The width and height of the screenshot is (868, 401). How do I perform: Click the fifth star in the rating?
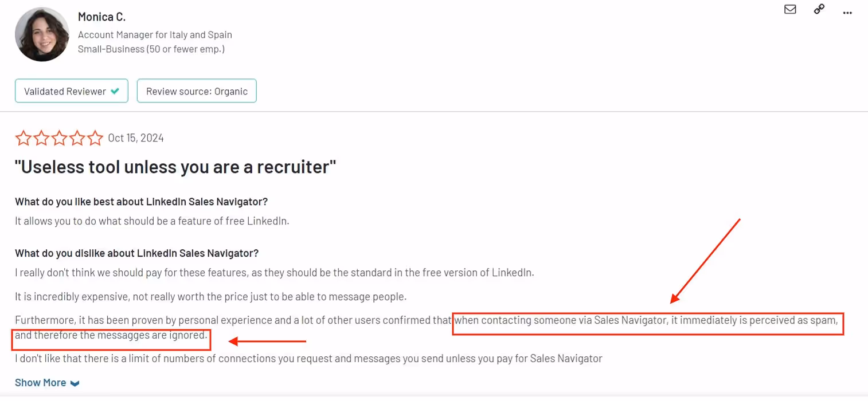pyautogui.click(x=95, y=137)
